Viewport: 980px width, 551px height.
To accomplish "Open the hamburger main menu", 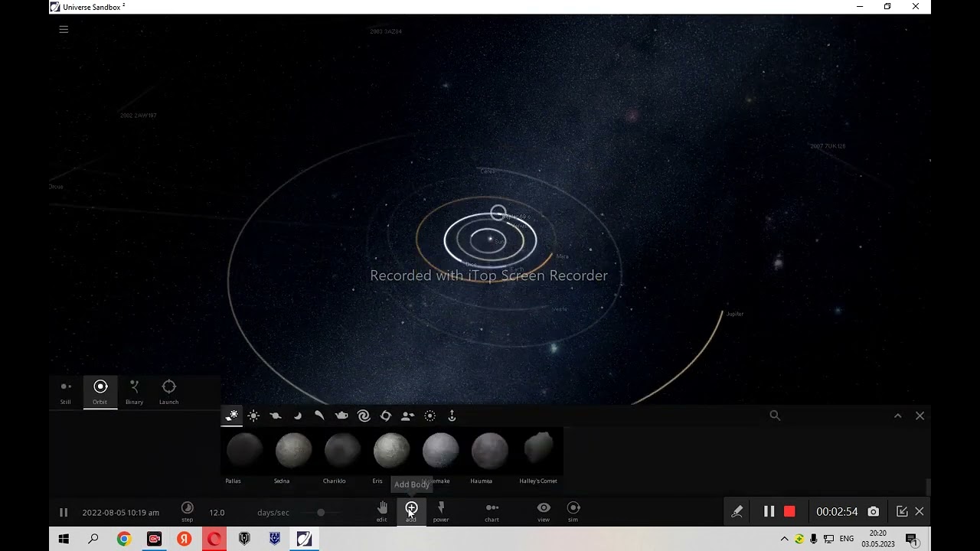I will 64,29.
